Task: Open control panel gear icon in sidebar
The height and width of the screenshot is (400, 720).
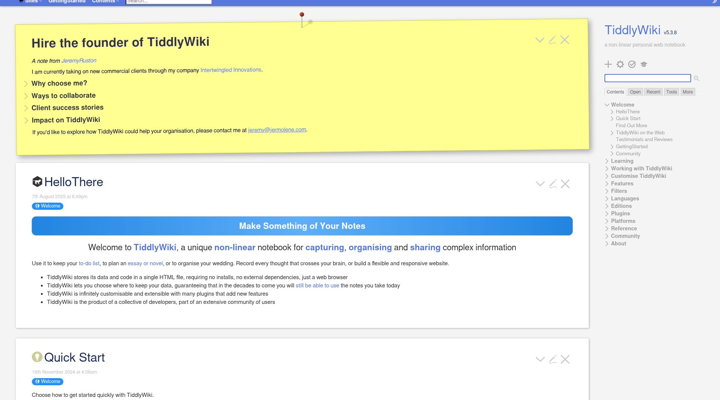Action: 620,64
